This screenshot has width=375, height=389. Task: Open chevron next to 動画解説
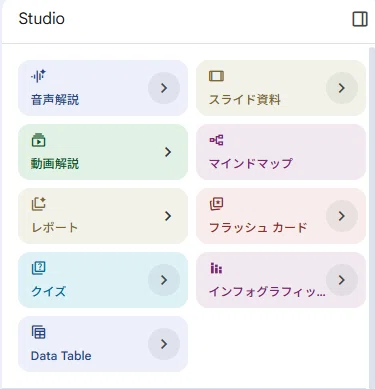click(168, 152)
